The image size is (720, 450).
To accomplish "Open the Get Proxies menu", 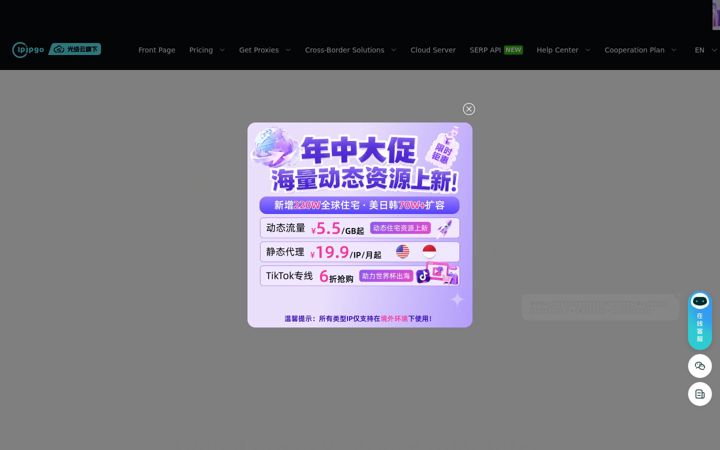I will (259, 50).
